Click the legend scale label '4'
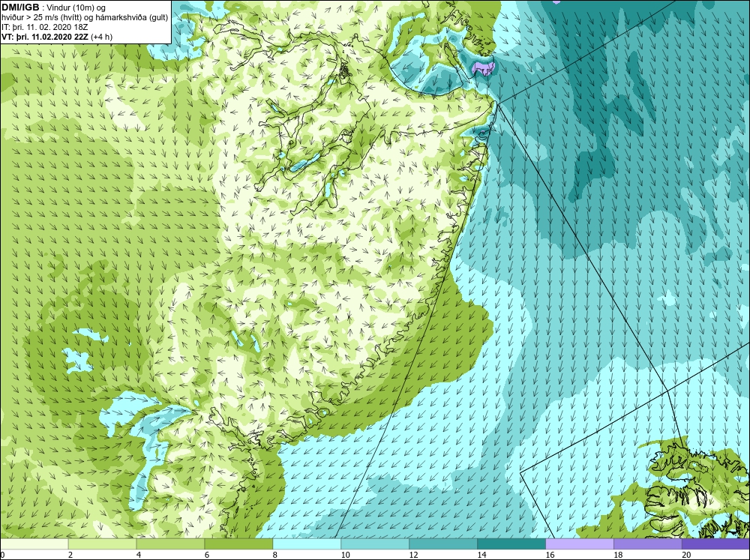 (139, 555)
